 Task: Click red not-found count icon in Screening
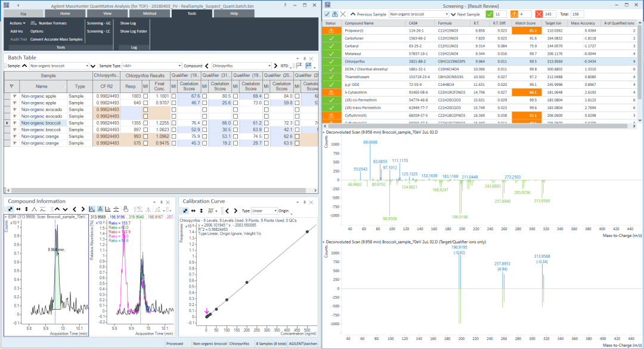pos(539,14)
